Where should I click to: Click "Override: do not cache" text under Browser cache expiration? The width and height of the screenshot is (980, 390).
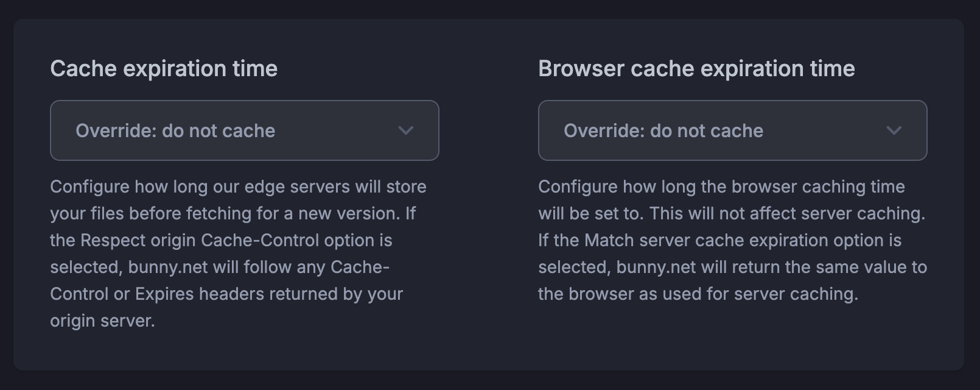click(663, 131)
